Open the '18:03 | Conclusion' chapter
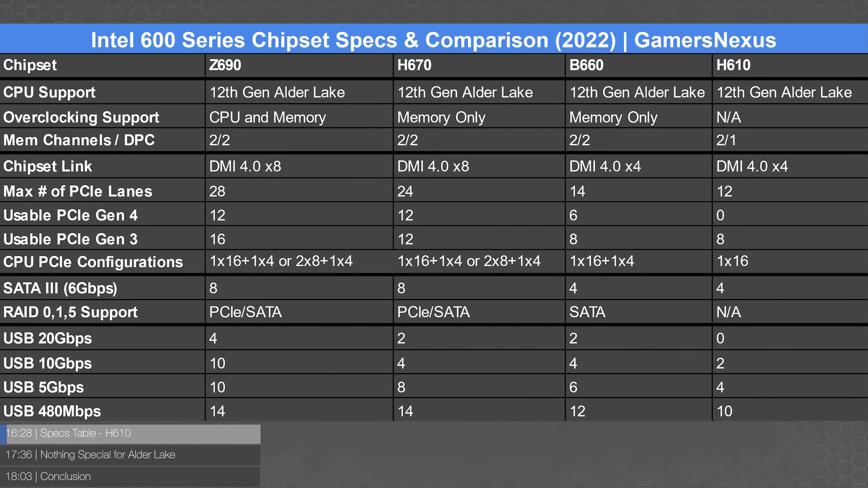Image resolution: width=868 pixels, height=488 pixels. 130,477
